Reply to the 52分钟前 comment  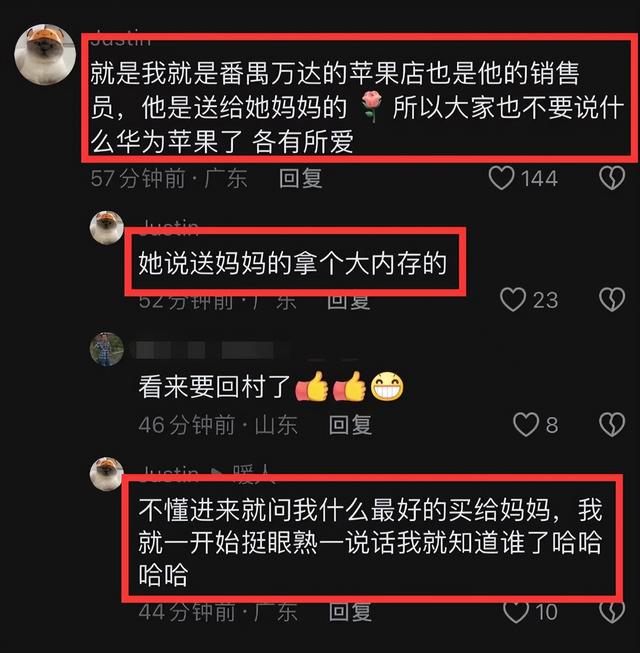click(x=349, y=301)
